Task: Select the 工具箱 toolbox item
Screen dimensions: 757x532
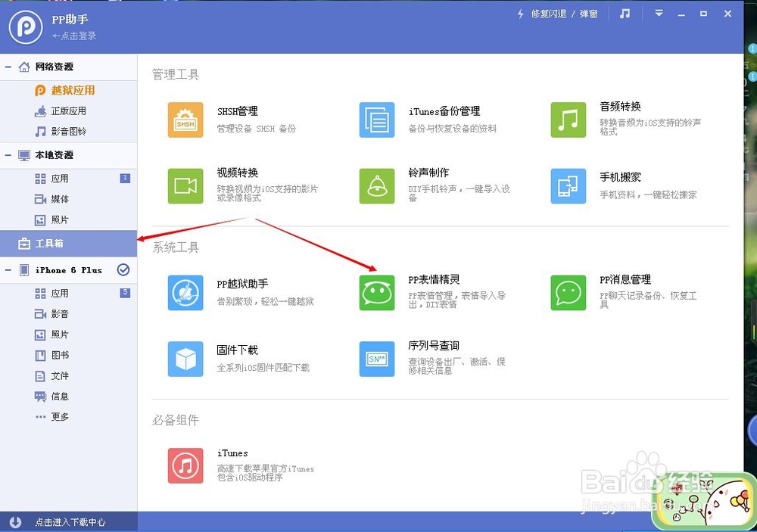Action: tap(69, 244)
